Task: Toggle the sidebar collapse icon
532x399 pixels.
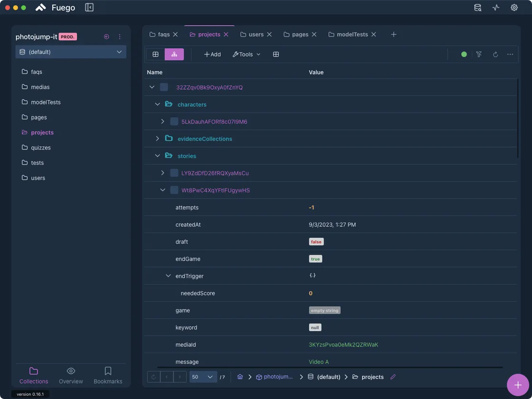Action: [x=89, y=8]
